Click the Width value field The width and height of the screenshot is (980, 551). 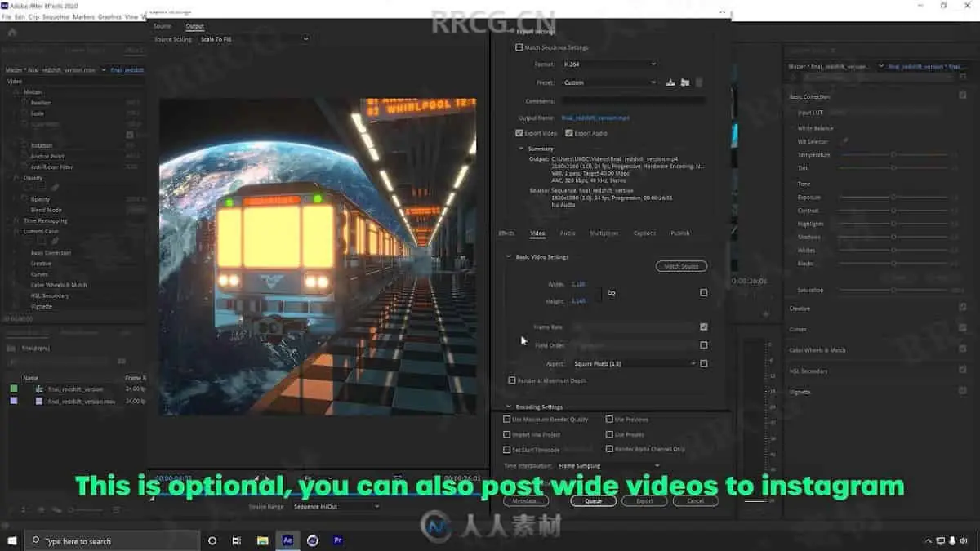pos(578,284)
